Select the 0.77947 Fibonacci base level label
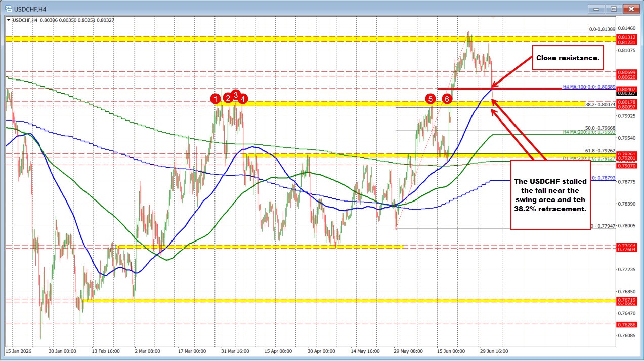The width and height of the screenshot is (644, 361). pyautogui.click(x=603, y=226)
